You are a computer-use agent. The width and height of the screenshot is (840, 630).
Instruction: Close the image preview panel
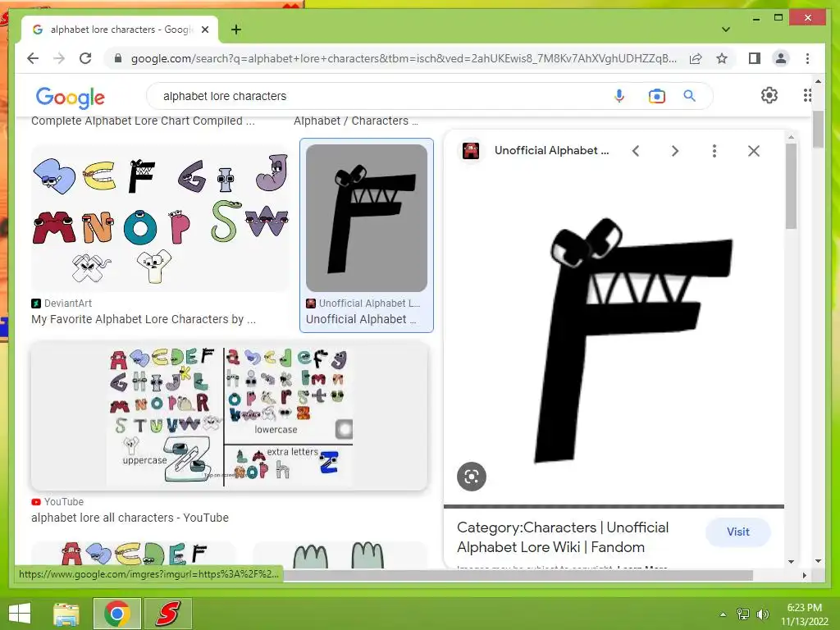pos(754,151)
